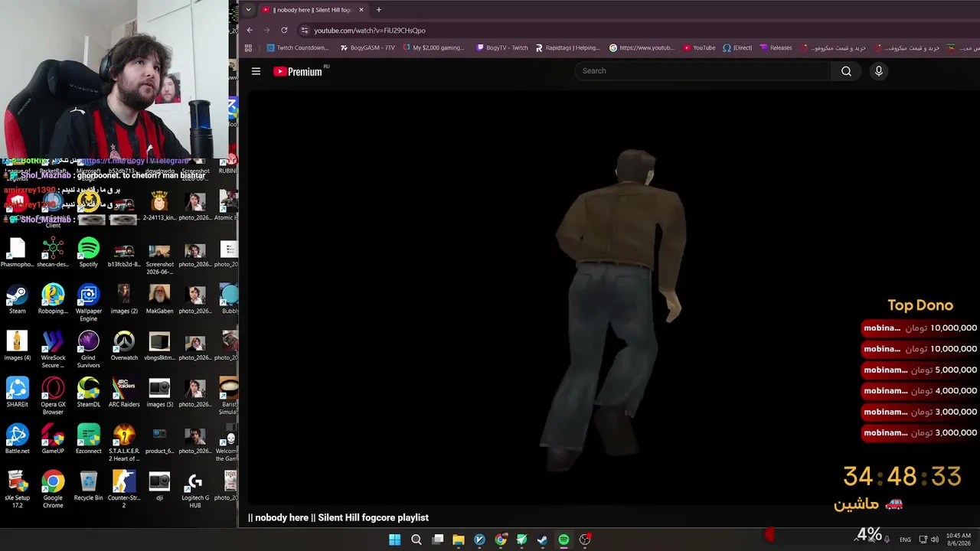Select the Wallpaper Engine desktop icon
The image size is (980, 551).
88,303
